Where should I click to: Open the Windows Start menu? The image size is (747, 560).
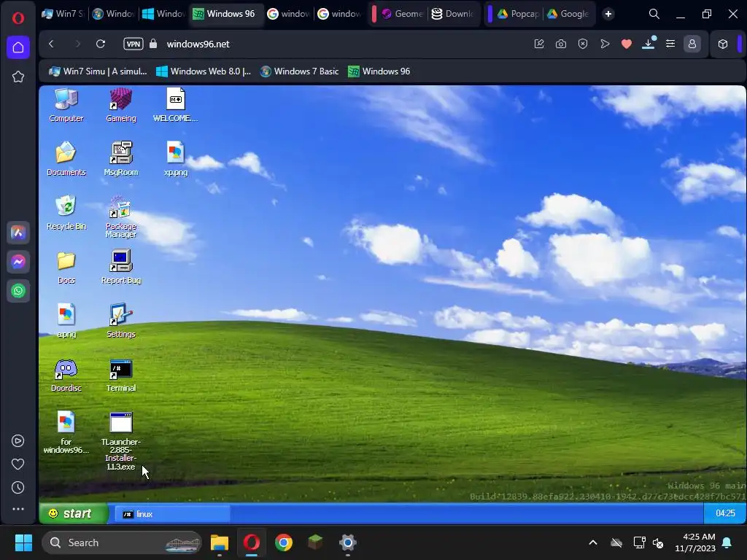coord(23,542)
